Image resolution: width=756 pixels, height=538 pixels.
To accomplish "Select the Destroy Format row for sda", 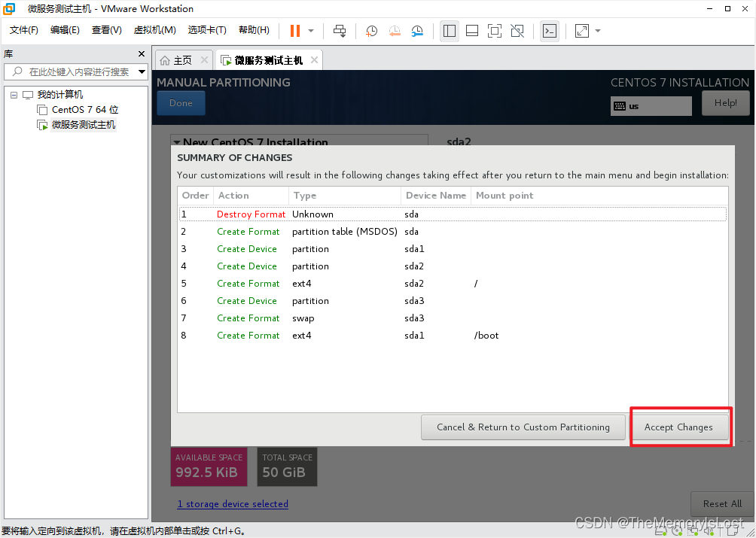I will tap(453, 214).
